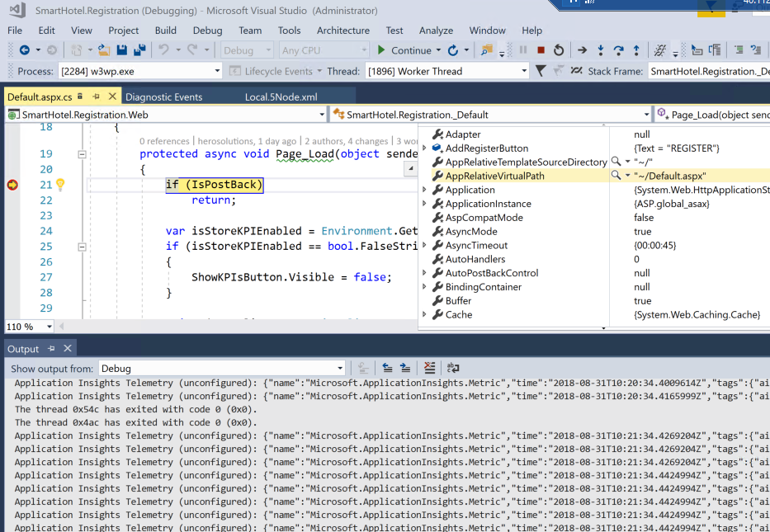This screenshot has width=770, height=532.
Task: Expand the AddRegisterButton property
Action: point(425,148)
